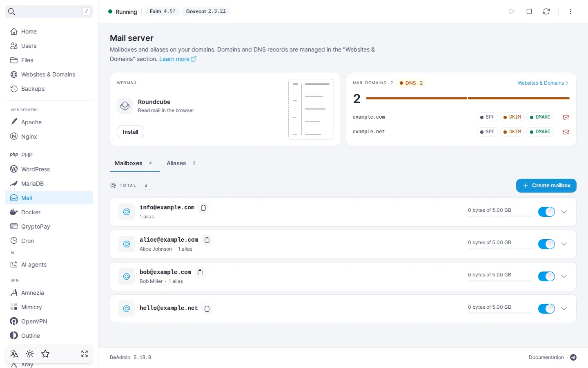588x368 pixels.
Task: Click the Create mailbox button
Action: click(546, 186)
